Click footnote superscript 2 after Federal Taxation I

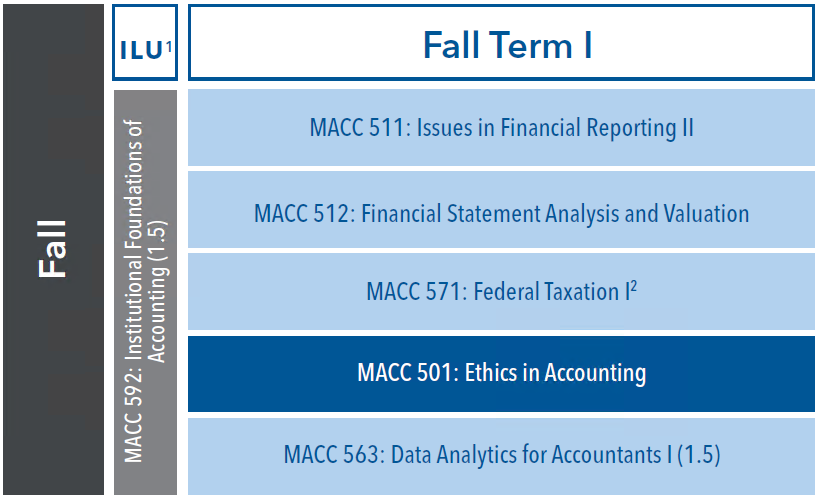tap(634, 286)
